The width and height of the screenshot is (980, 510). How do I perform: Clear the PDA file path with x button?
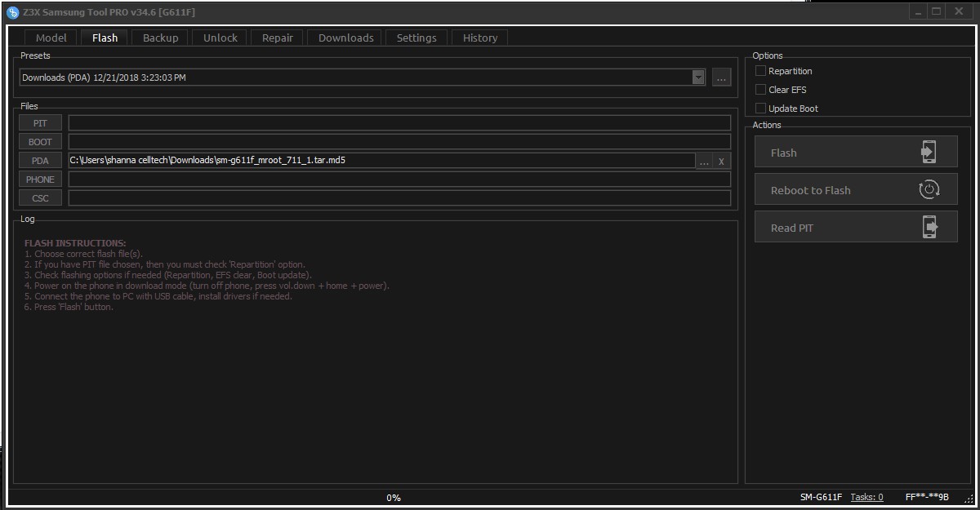[722, 161]
